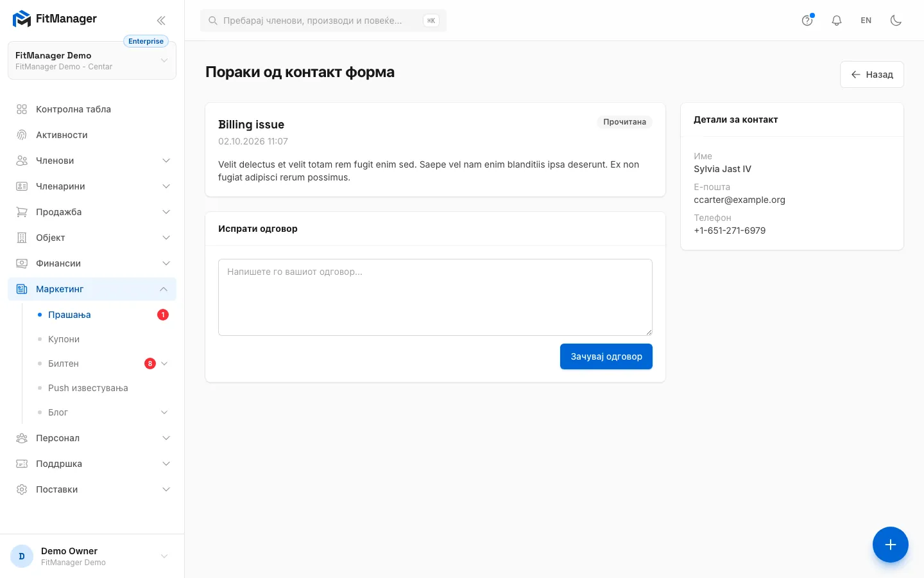Click the Членови people icon
This screenshot has height=578, width=924.
pos(22,161)
